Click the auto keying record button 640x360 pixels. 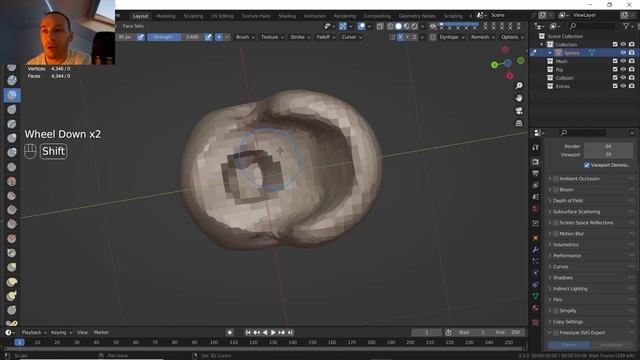click(x=230, y=333)
